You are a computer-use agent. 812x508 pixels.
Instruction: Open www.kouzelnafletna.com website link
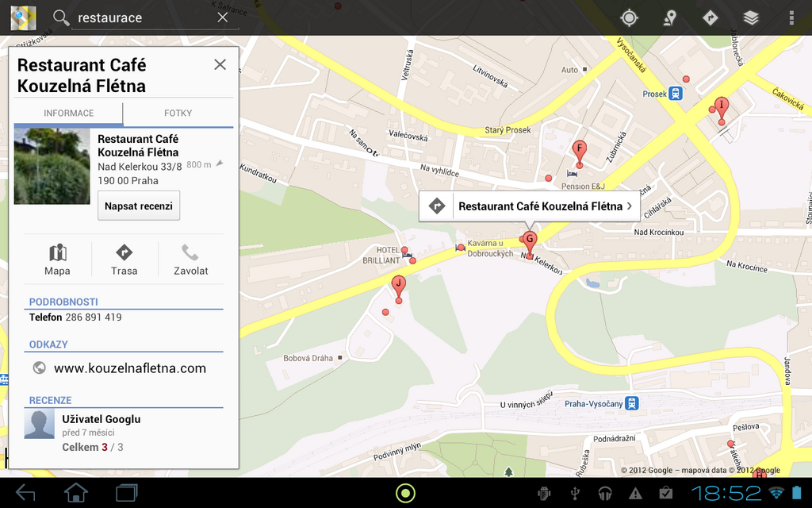point(129,368)
